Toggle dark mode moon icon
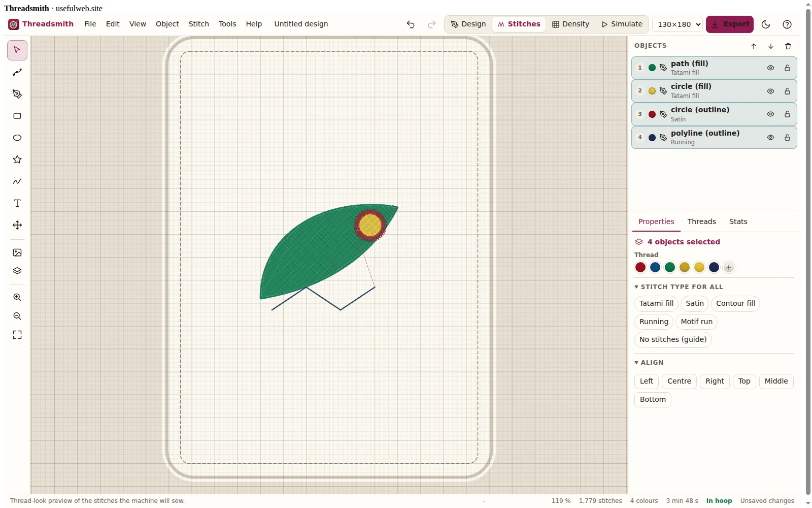This screenshot has height=508, width=812. (x=766, y=24)
